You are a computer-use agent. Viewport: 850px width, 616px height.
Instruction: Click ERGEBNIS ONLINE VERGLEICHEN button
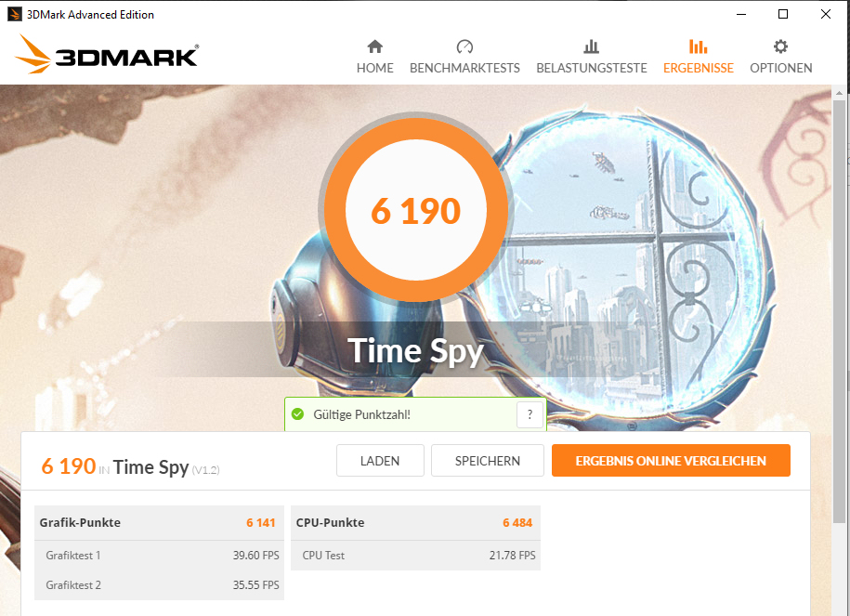click(x=671, y=461)
